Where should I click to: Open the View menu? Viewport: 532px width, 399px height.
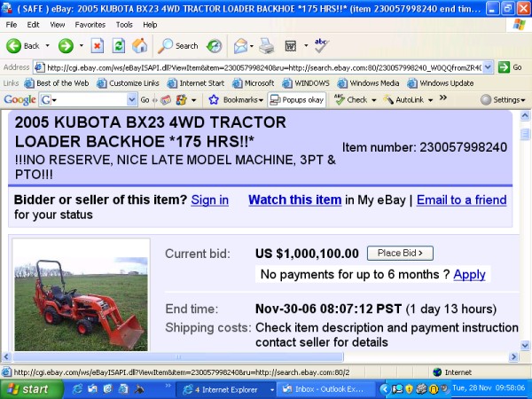click(x=58, y=25)
